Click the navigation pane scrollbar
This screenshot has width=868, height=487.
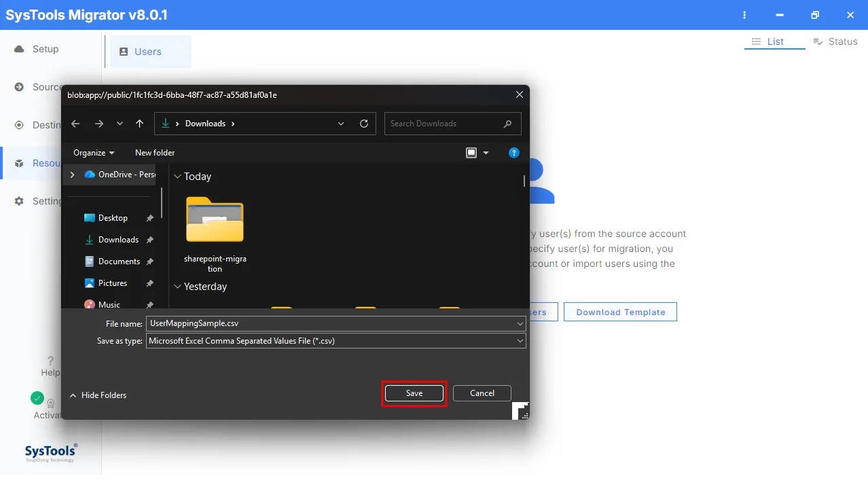161,202
